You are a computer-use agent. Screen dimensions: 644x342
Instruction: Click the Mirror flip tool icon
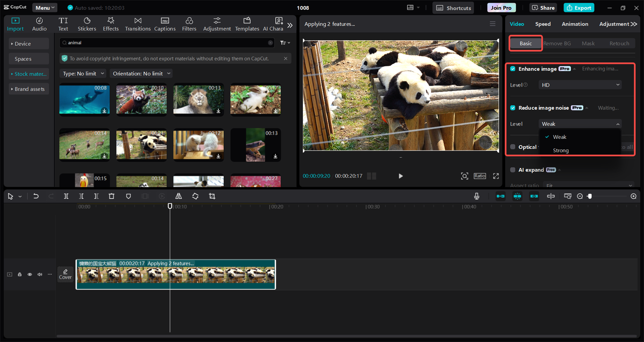(179, 196)
